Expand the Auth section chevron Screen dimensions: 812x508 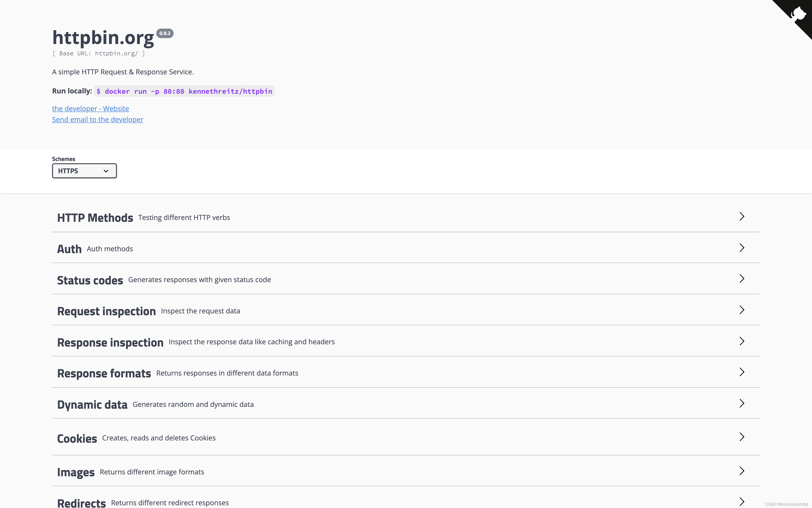742,248
